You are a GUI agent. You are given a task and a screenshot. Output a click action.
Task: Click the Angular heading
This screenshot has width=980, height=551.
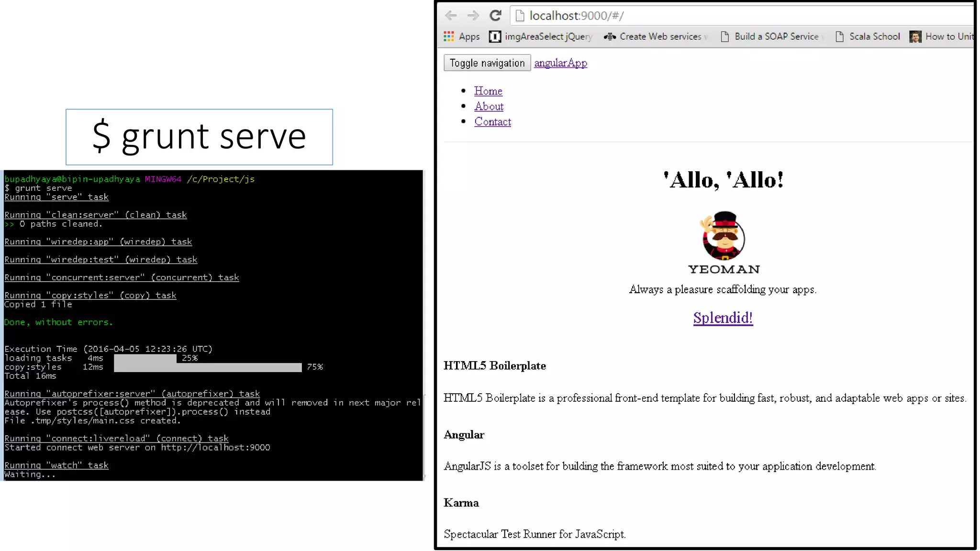[464, 435]
